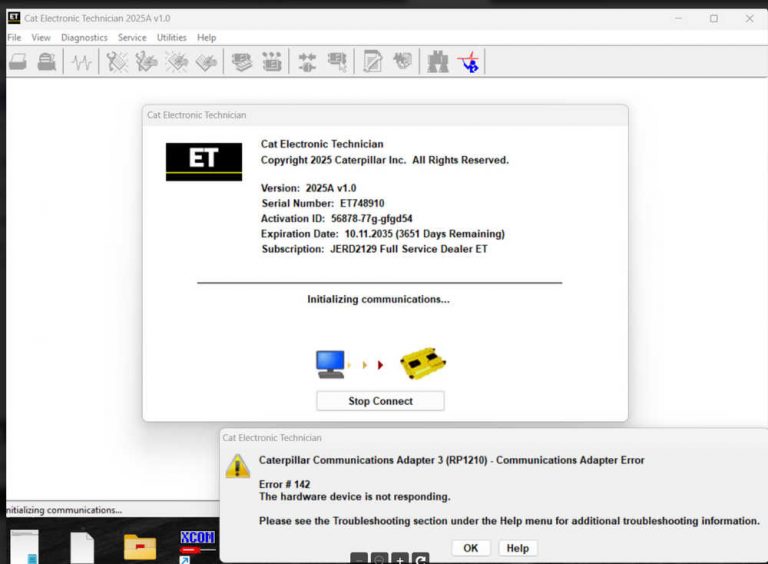Viewport: 768px width, 564px height.
Task: Click the black ET logo image
Action: pos(204,162)
